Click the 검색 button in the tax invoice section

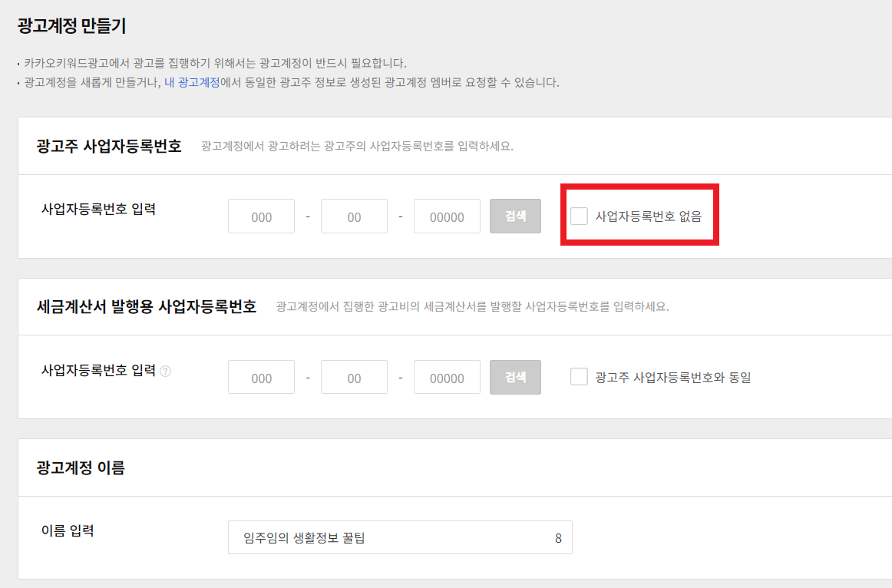pyautogui.click(x=515, y=377)
